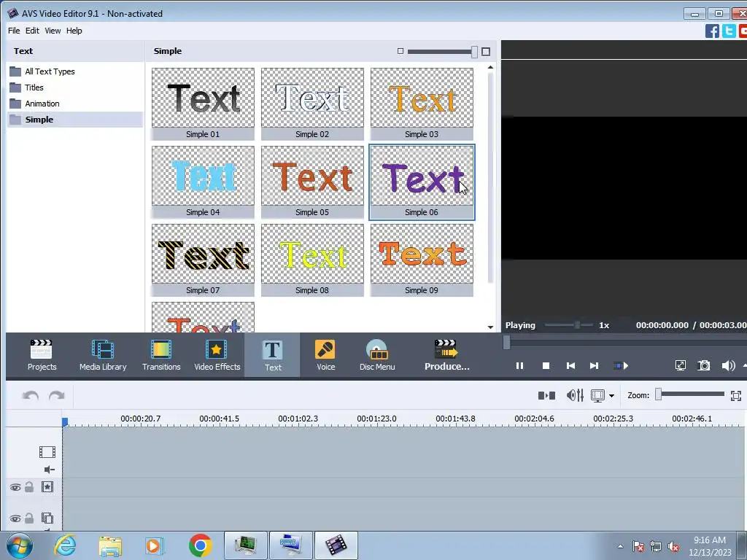Click the video overlay track icon
The image size is (747, 560).
47,518
